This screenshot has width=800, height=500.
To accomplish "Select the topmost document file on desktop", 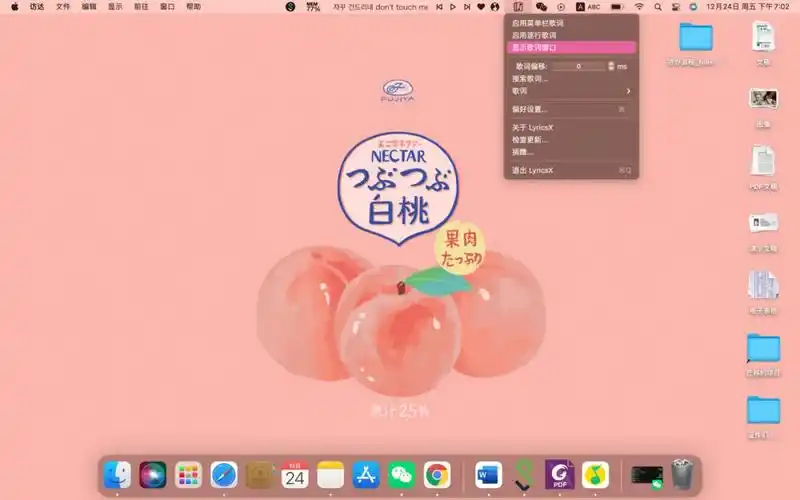I will (763, 36).
